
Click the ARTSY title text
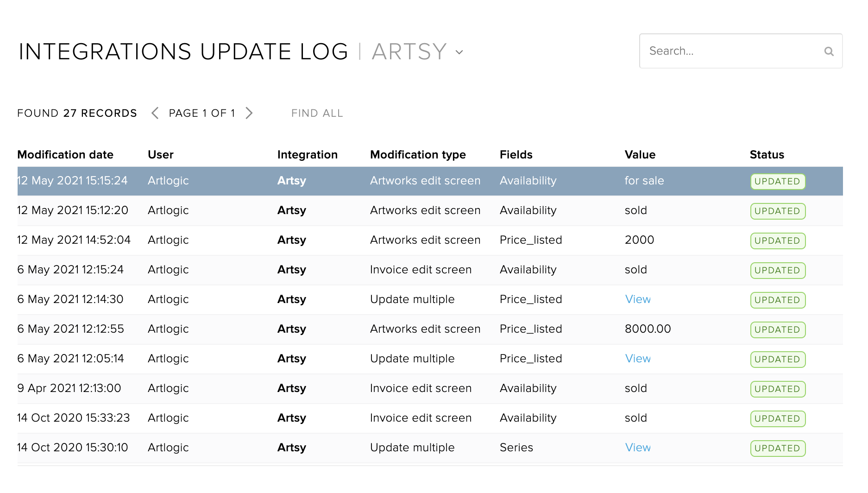click(x=409, y=51)
